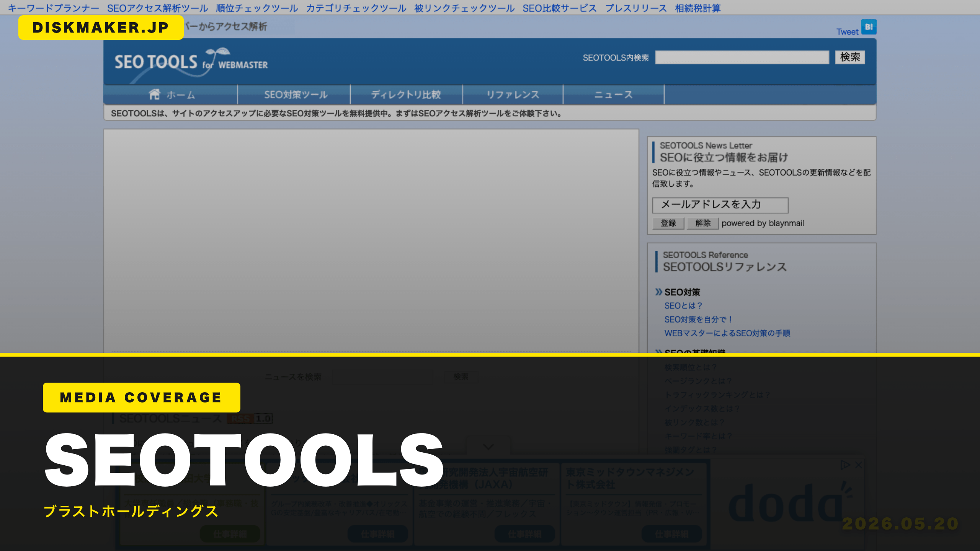
Task: Go to the ホーム menu tab
Action: point(171,95)
